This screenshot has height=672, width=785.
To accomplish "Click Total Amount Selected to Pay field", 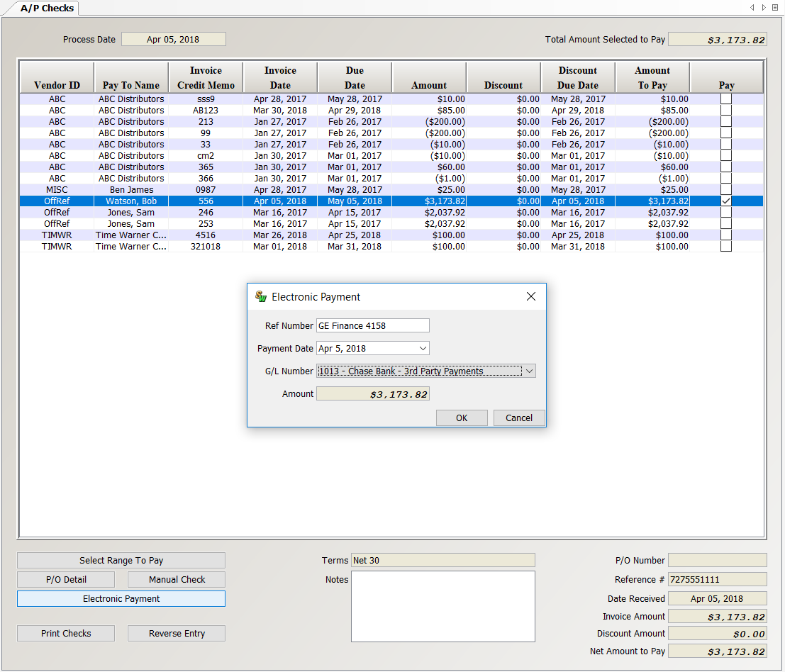I will [x=718, y=40].
